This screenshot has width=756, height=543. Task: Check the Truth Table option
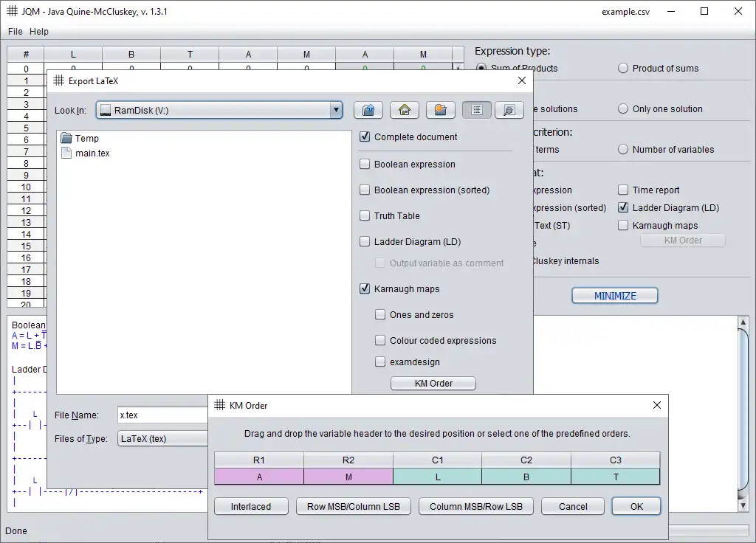(x=365, y=216)
